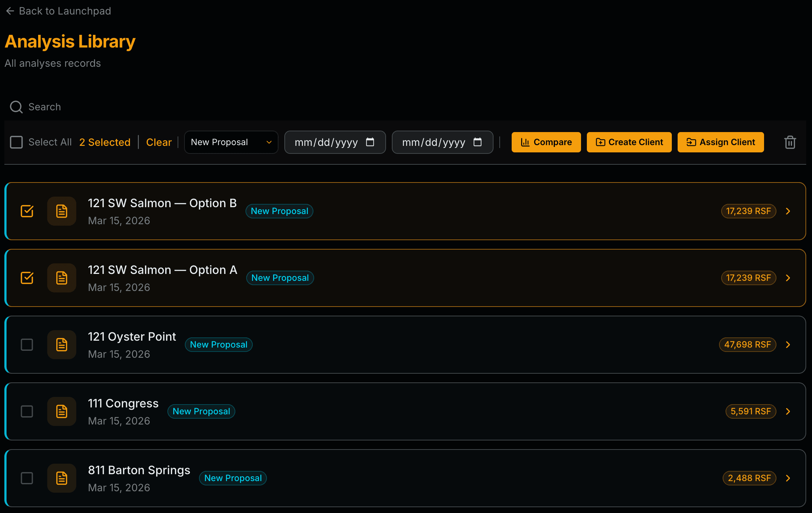Open calendar picker in first date field

click(370, 142)
